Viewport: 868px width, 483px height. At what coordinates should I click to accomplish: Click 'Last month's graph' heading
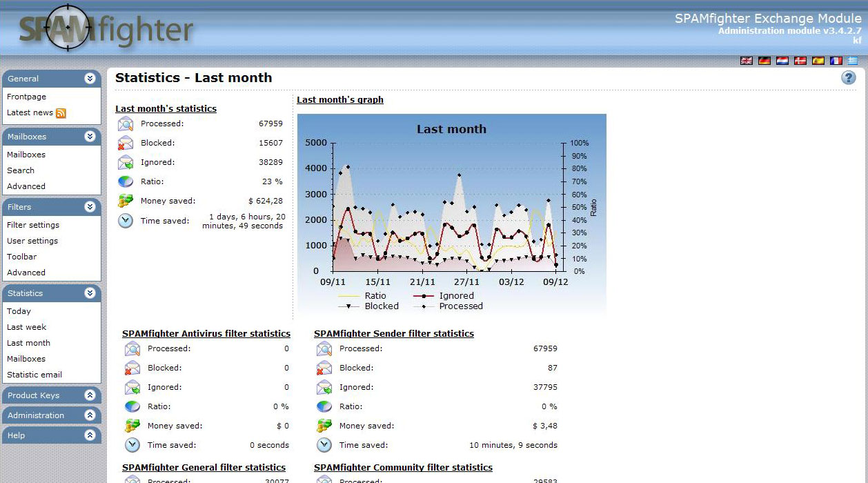340,99
